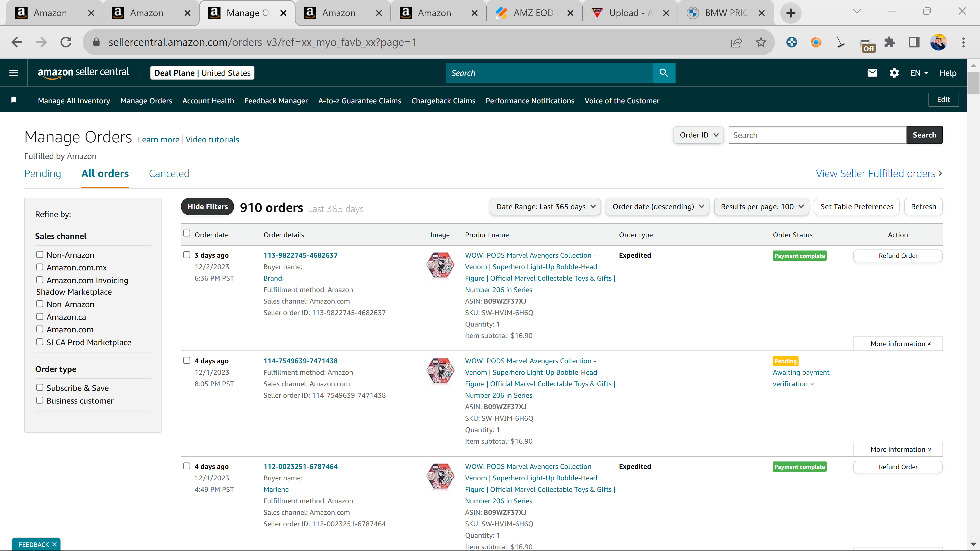980x551 pixels.
Task: Open Feedback Manager from favorites bar
Action: [276, 101]
